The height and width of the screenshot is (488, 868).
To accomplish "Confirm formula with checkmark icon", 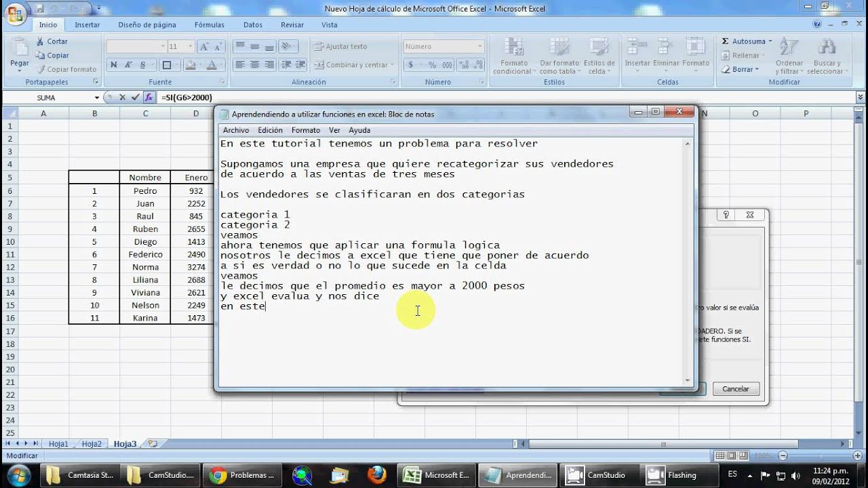I will (x=135, y=98).
